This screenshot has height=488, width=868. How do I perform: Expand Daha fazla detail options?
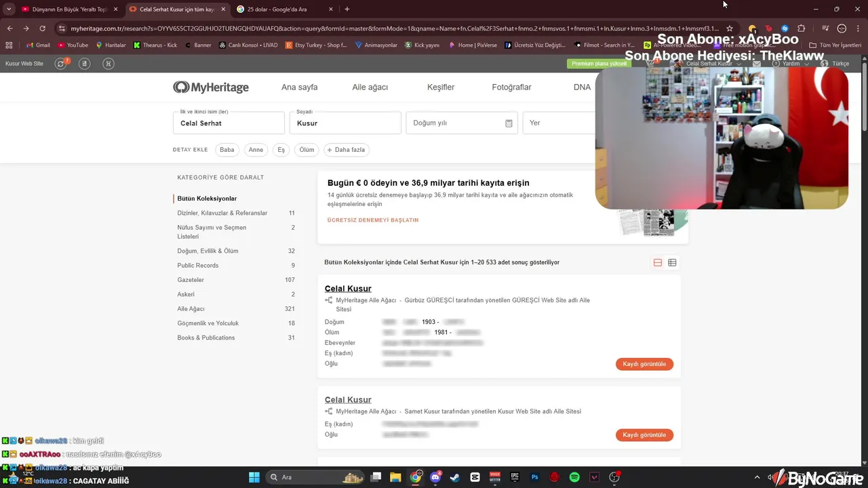coord(346,150)
